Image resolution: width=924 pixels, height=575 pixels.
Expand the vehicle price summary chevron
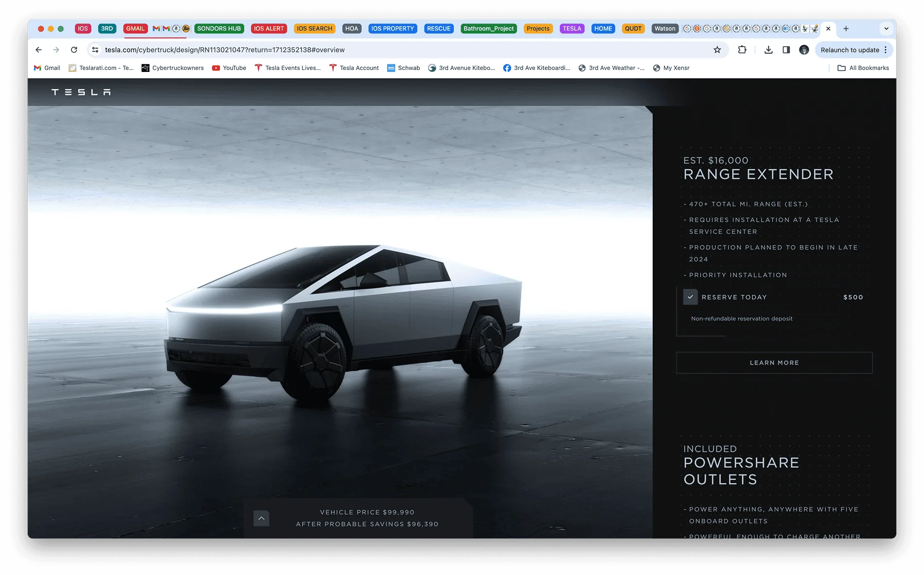tap(261, 518)
